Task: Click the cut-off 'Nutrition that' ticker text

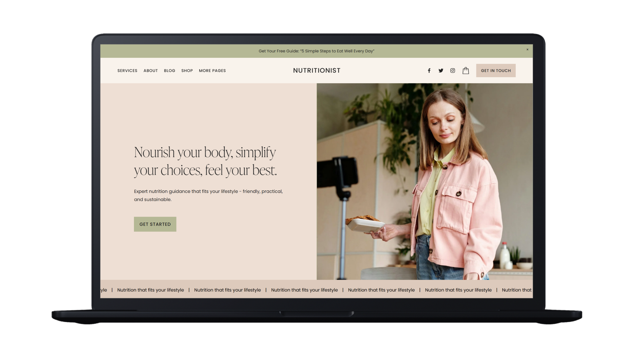Action: [x=516, y=290]
